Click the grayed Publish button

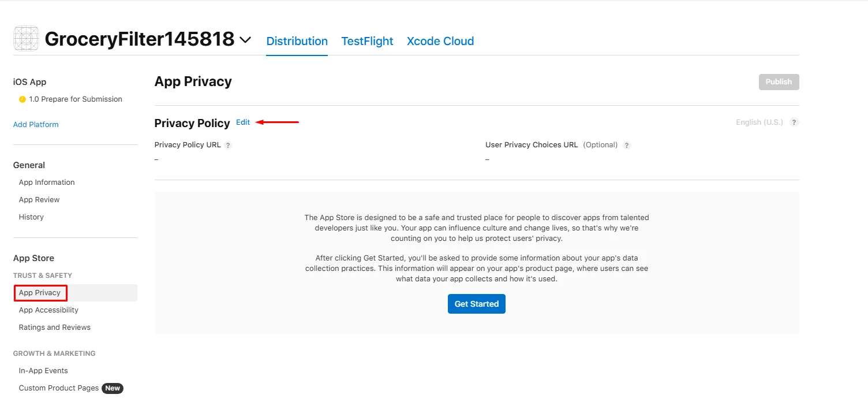tap(779, 82)
